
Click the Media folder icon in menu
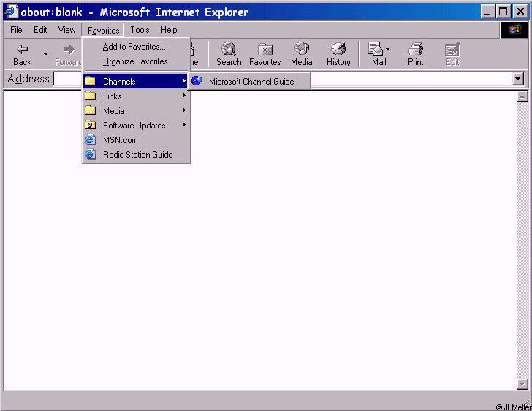coord(91,110)
